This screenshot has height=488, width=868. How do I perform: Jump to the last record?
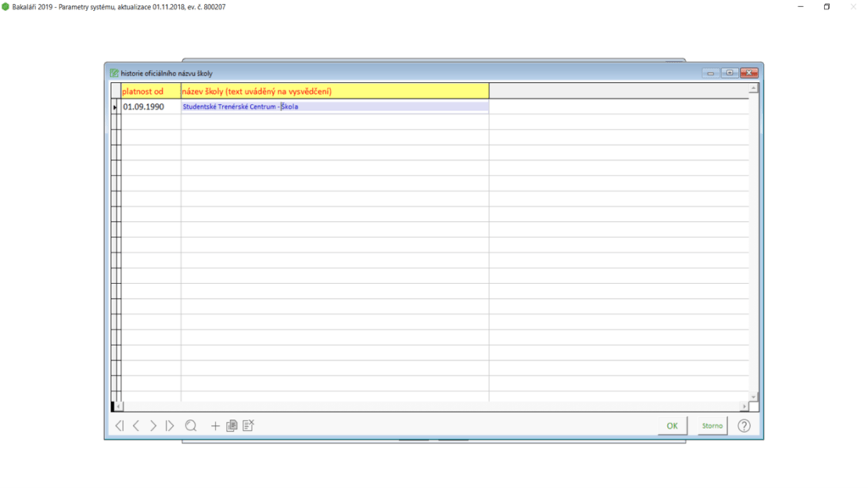170,426
